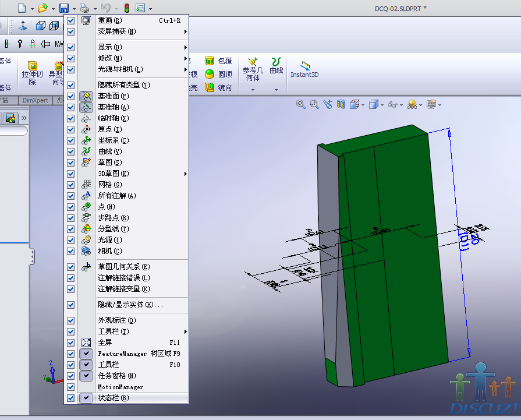Click the Wrap (包覆) feature icon

210,61
